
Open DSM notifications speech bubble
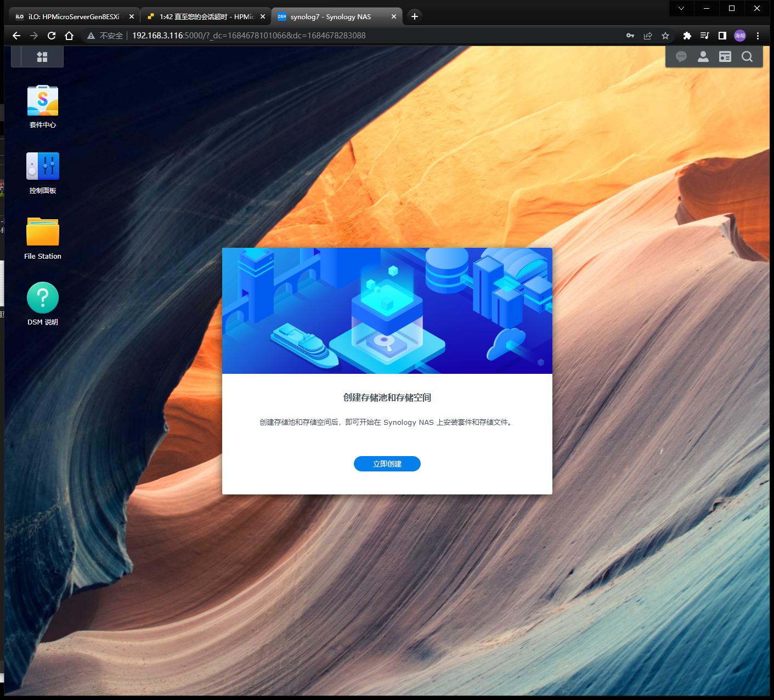click(681, 56)
